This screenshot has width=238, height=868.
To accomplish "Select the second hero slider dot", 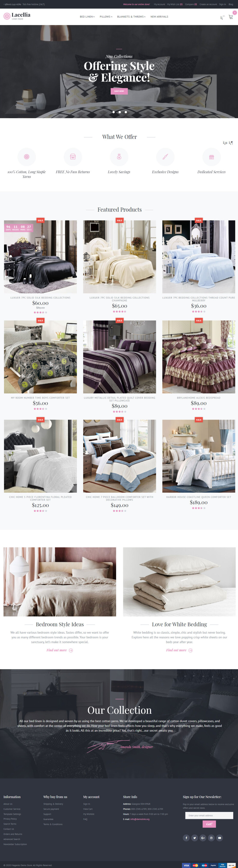I will tap(120, 112).
